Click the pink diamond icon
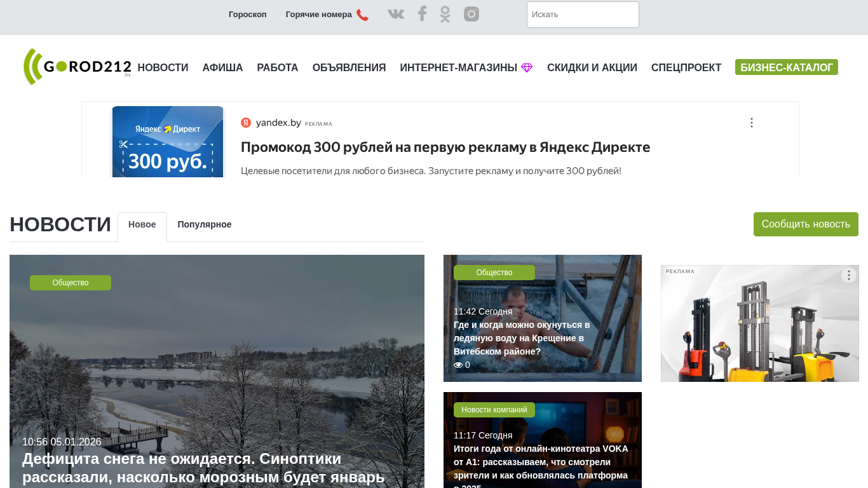This screenshot has width=868, height=488. pos(527,68)
